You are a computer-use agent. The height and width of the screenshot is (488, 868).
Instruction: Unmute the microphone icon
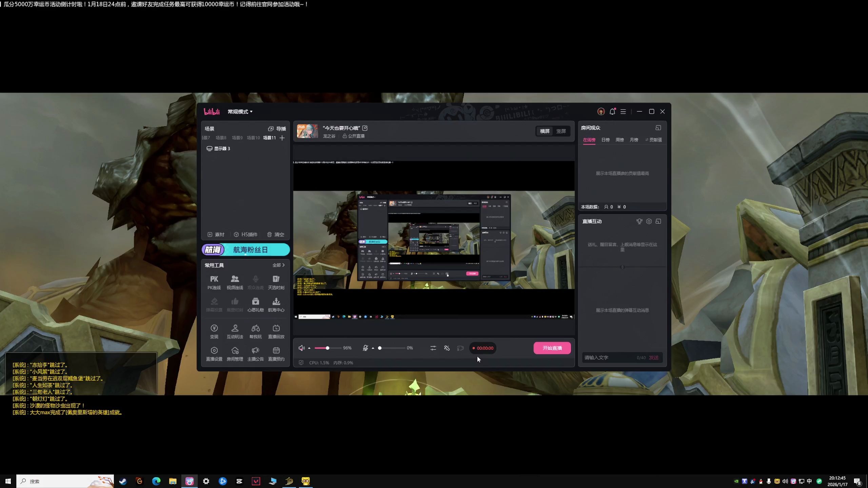coord(365,348)
